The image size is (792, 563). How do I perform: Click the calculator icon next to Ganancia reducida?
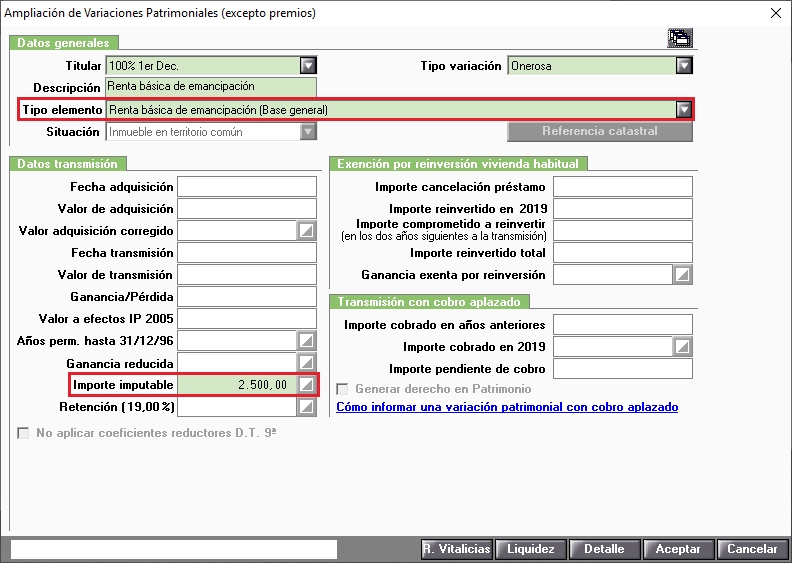(307, 363)
